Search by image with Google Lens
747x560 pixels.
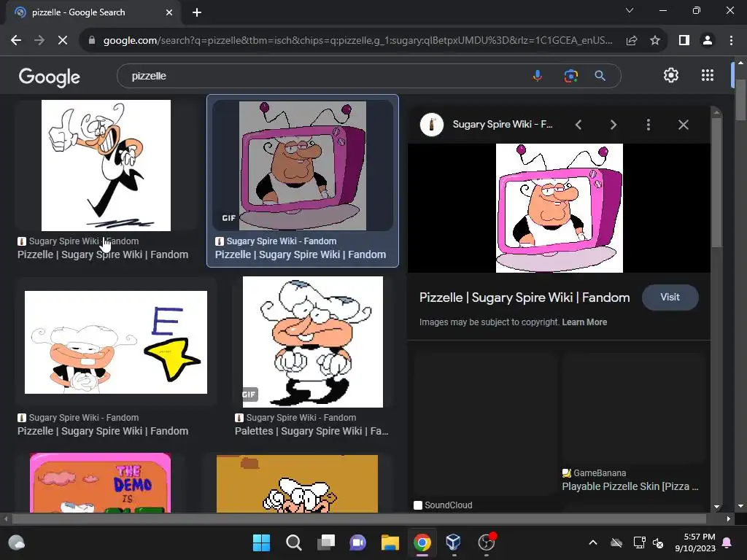click(570, 76)
